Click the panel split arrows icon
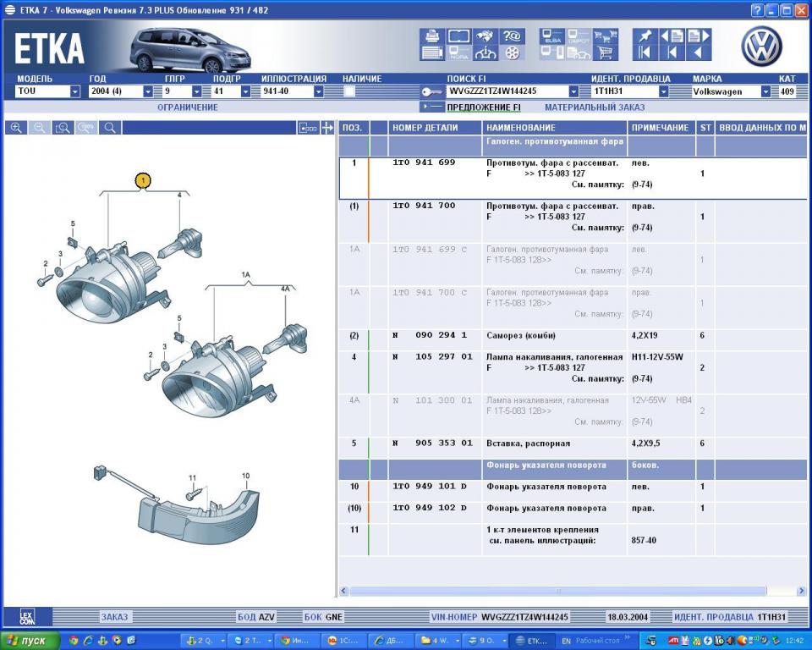 click(x=327, y=128)
